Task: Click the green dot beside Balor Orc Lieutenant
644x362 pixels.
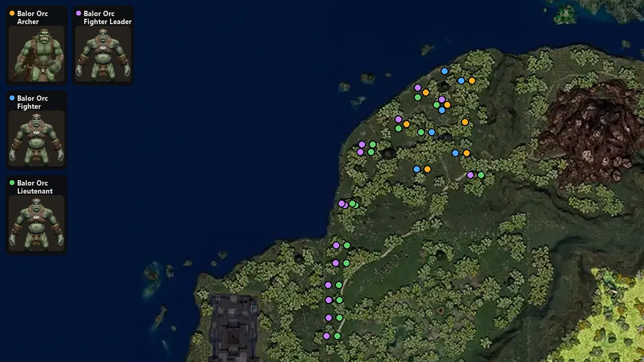Action: pyautogui.click(x=12, y=183)
